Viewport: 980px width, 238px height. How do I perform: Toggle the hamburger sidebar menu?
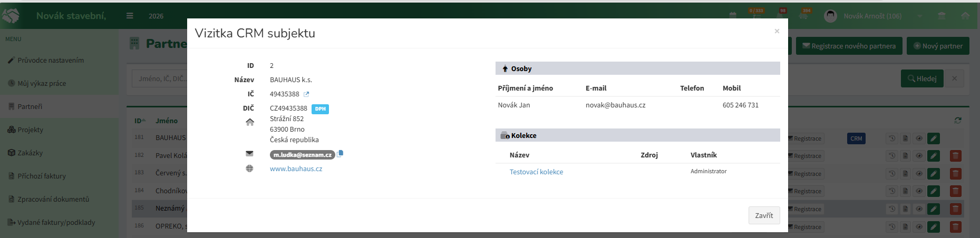(130, 16)
